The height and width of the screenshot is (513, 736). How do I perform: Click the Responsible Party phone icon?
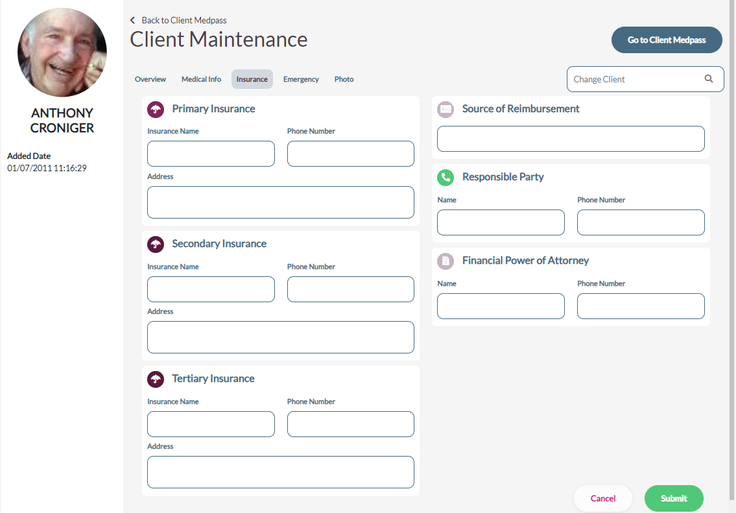coord(445,177)
